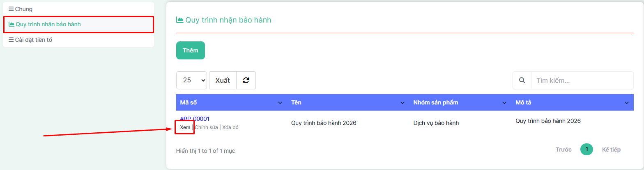
Task: Expand the Mô tả column chevron
Action: click(x=627, y=102)
